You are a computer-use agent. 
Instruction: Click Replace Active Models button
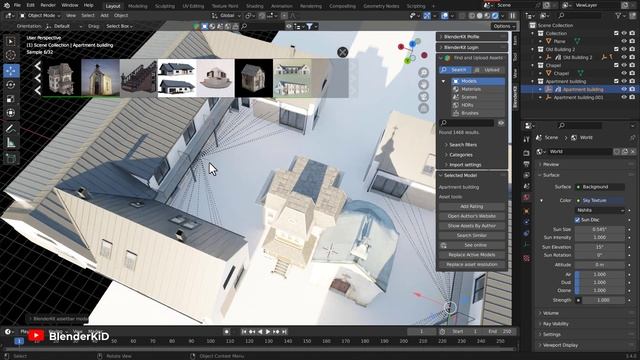point(472,255)
